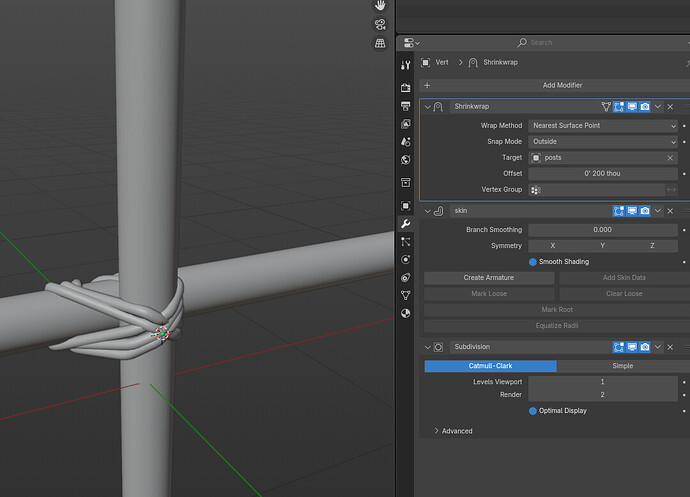Open the Wrap Method dropdown
Screen dimensions: 690x497
click(x=602, y=126)
